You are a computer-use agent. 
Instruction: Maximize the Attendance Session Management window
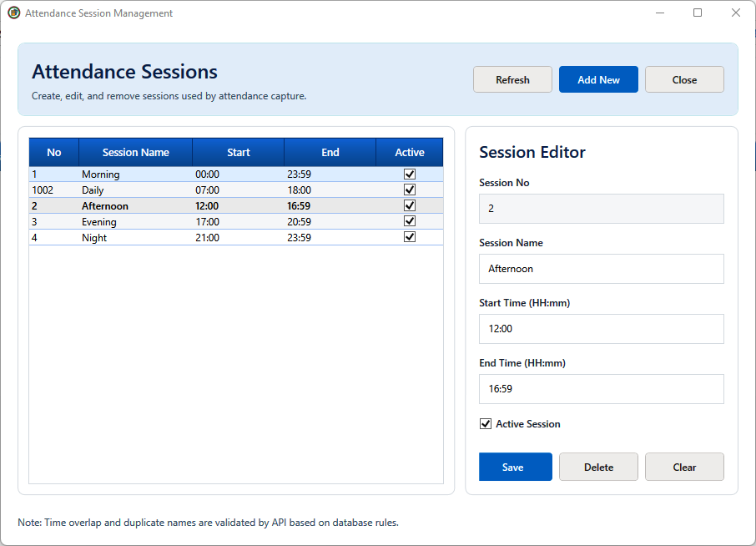(x=698, y=13)
